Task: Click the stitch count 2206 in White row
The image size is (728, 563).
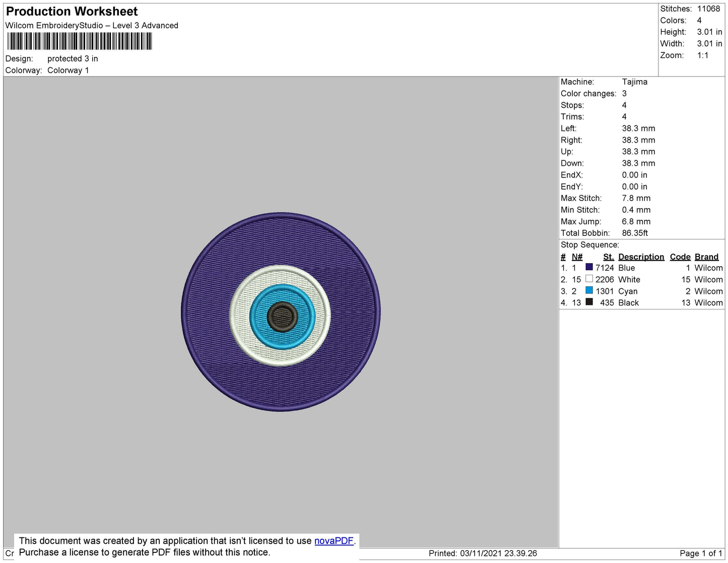Action: pos(605,279)
